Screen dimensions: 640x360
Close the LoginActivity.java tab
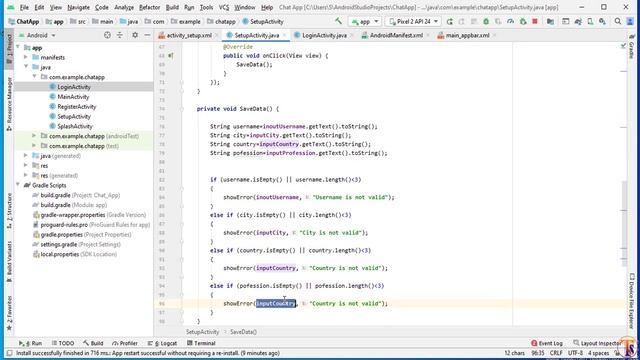point(352,36)
